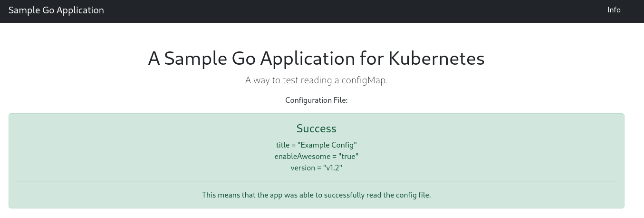644x218 pixels.
Task: Click the config file success explanation text
Action: 316,195
